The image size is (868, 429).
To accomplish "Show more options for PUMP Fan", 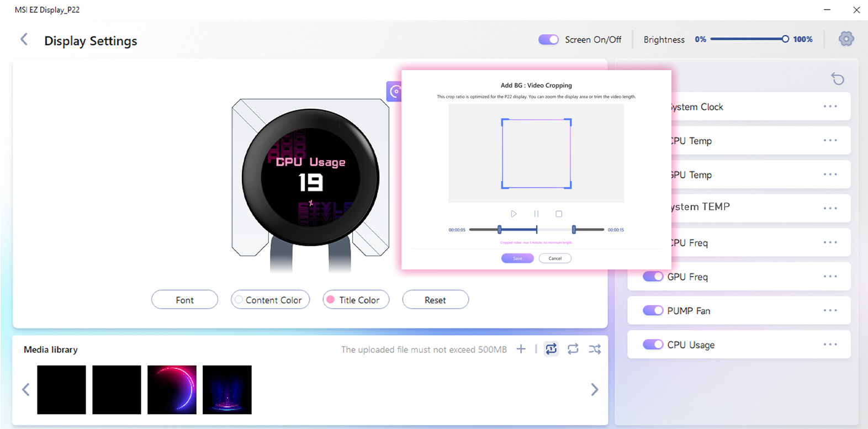I will 830,310.
